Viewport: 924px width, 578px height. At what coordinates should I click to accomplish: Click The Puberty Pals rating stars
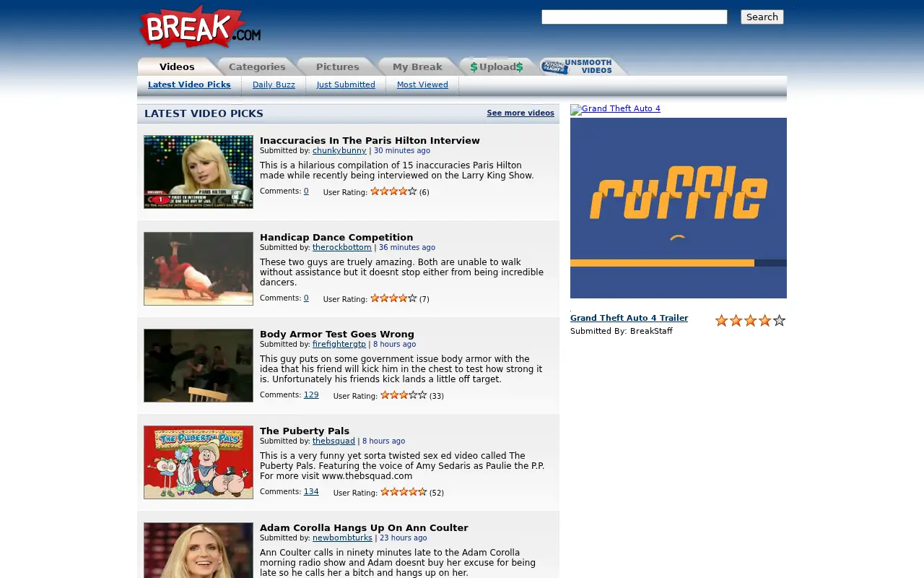point(404,492)
